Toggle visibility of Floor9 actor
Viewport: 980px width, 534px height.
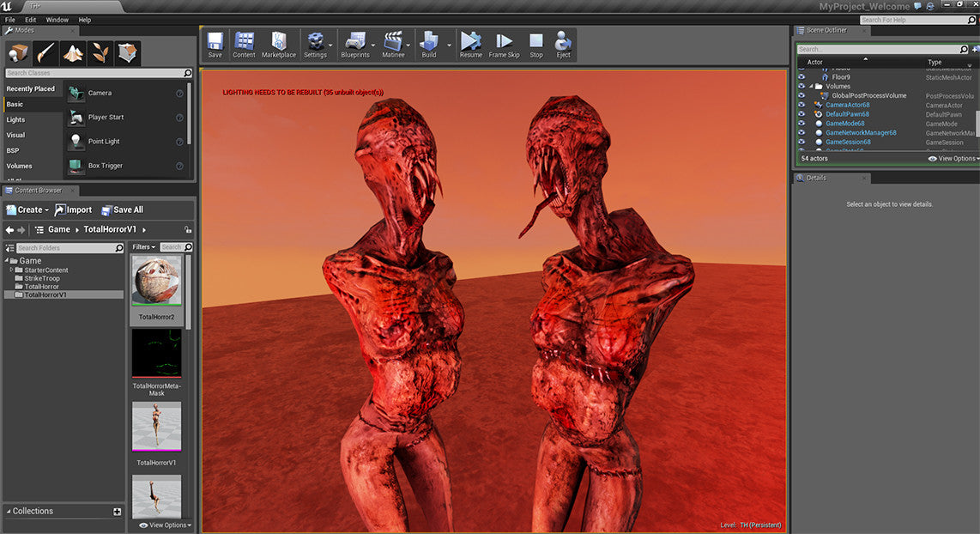(x=802, y=77)
